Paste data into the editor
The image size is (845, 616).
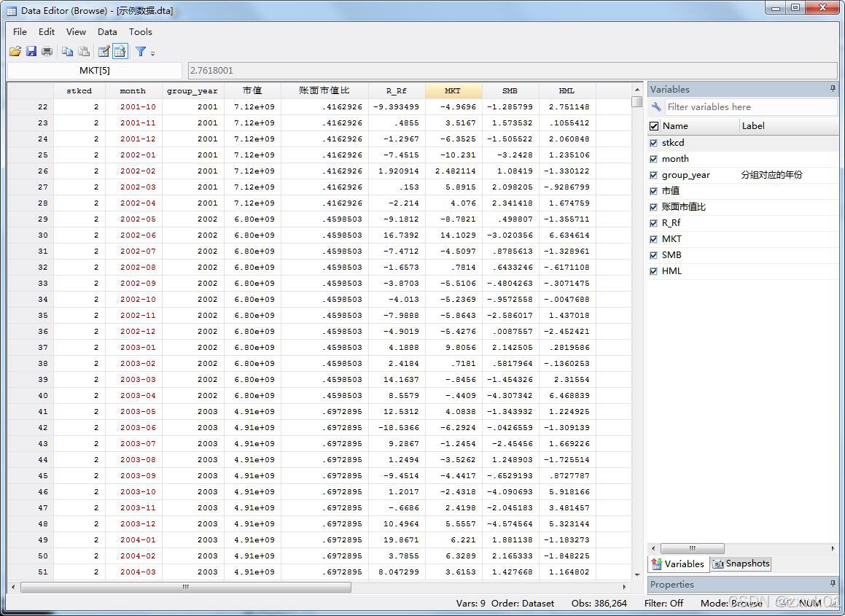[84, 51]
